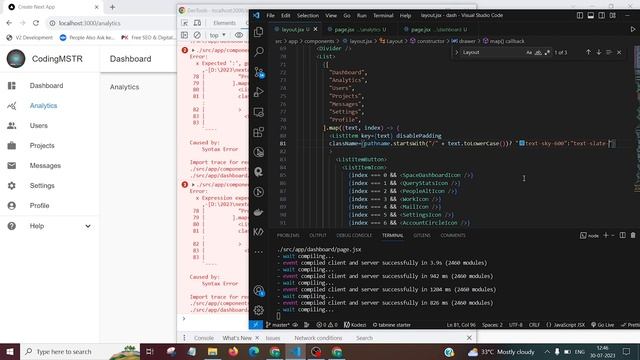This screenshot has height=360, width=640.
Task: Toggle the panel layout button in the title bar
Action: pos(591,16)
